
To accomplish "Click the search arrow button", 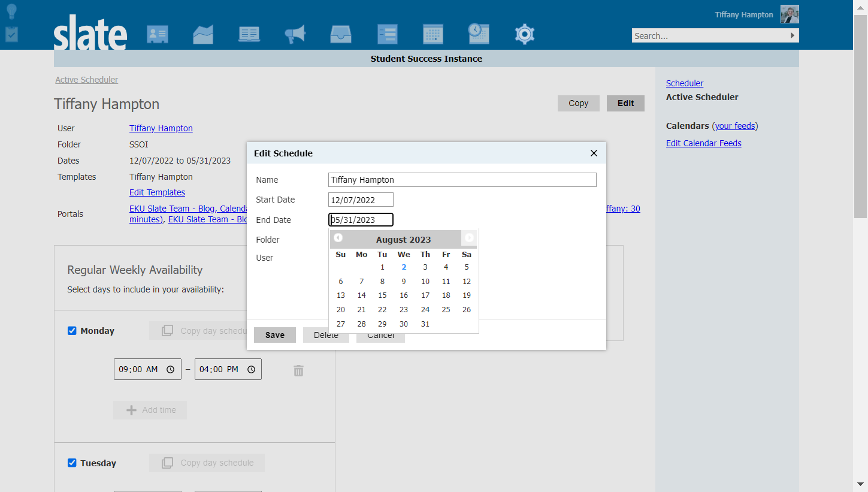I will tap(793, 36).
